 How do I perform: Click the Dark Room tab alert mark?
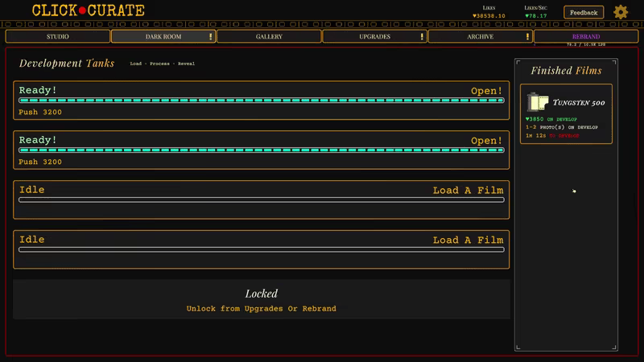[211, 36]
